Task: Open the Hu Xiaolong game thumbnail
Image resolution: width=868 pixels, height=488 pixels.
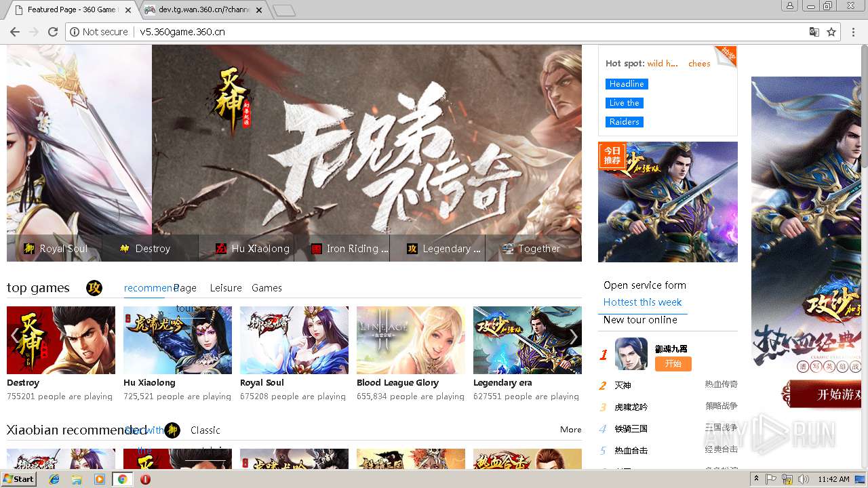Action: pyautogui.click(x=178, y=340)
